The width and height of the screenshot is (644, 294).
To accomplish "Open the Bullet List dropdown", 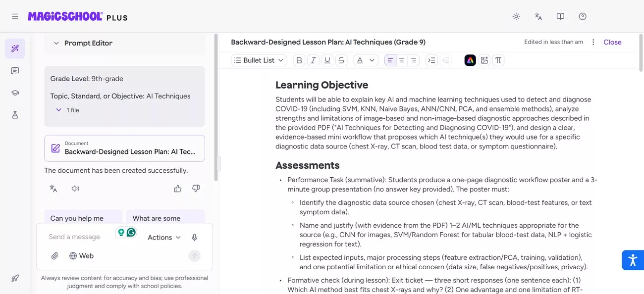I will [259, 60].
